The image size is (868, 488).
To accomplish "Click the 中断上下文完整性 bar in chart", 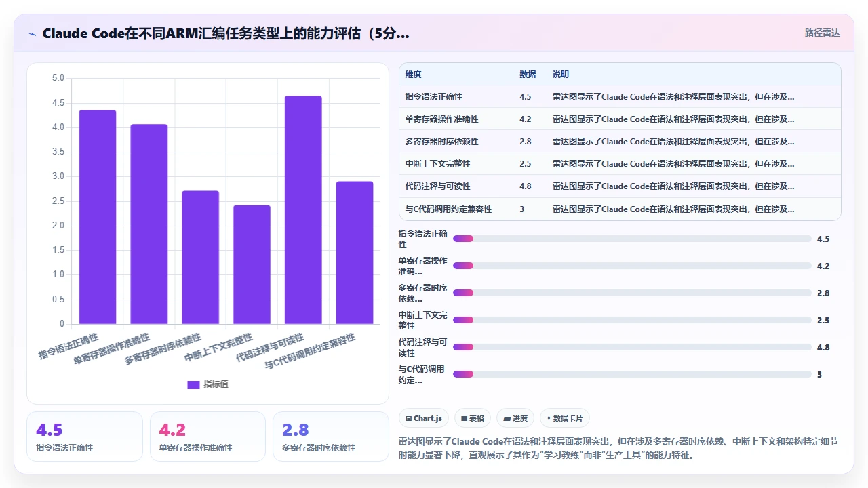I will click(x=252, y=264).
